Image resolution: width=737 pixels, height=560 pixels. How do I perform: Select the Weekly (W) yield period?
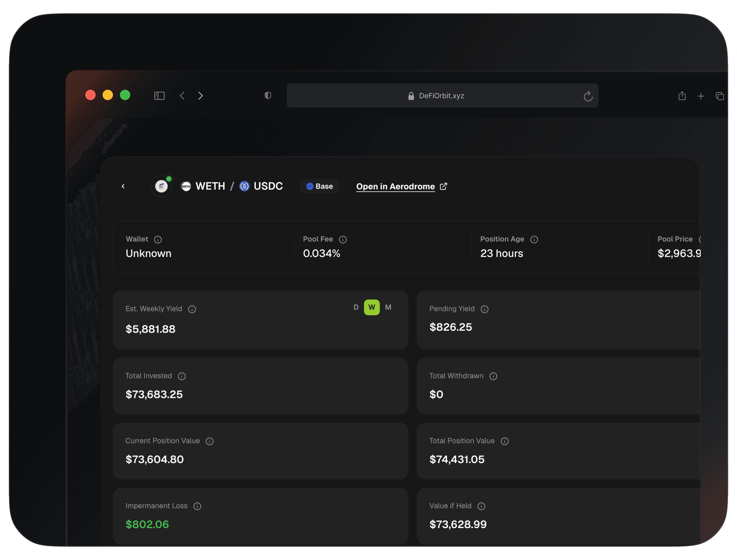[x=372, y=307]
